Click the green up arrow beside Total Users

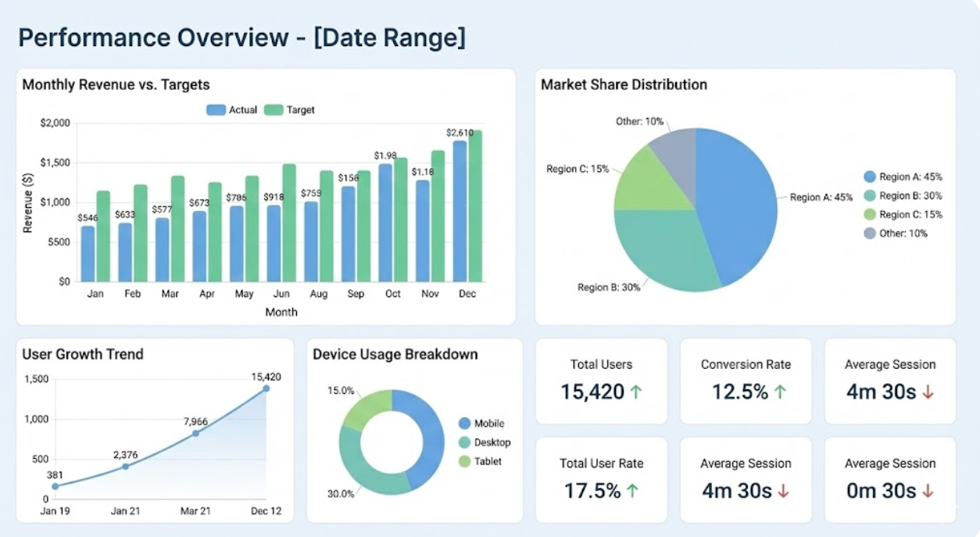coord(636,392)
